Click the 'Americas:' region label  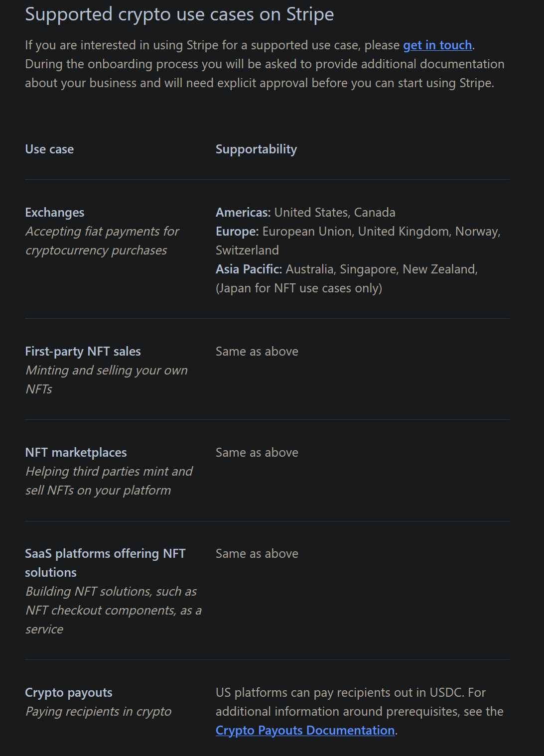tap(243, 213)
